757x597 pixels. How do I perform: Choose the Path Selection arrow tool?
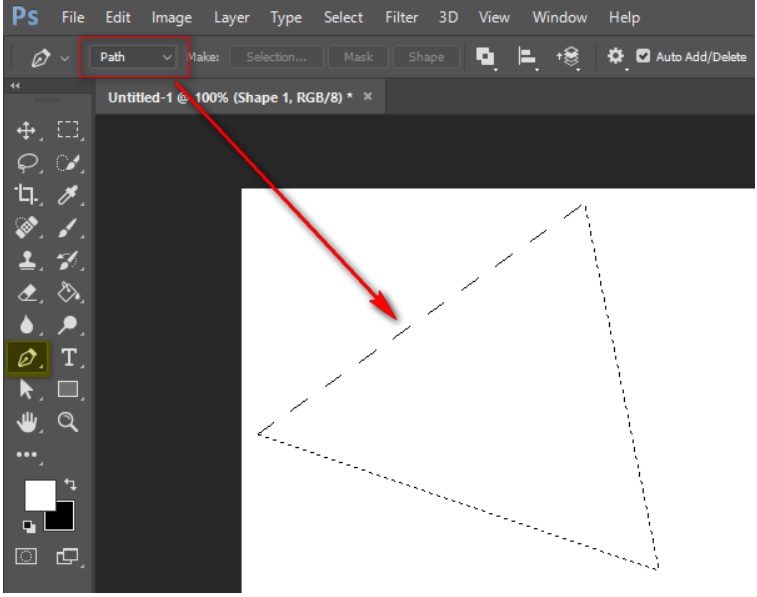click(26, 389)
